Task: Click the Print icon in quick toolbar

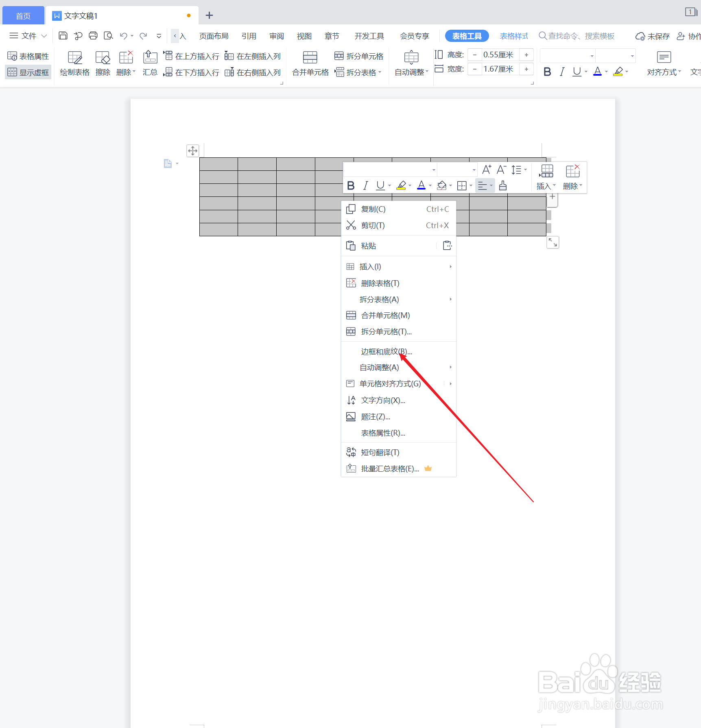Action: (x=93, y=36)
